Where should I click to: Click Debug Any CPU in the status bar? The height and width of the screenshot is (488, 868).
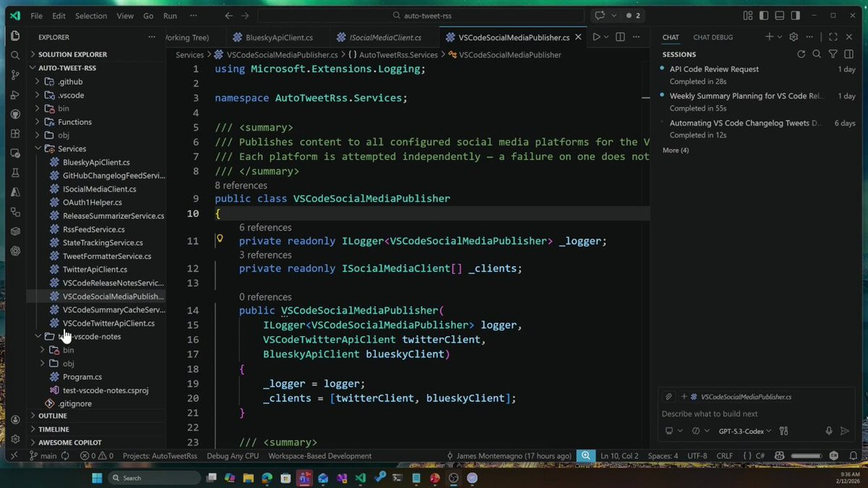pos(232,456)
